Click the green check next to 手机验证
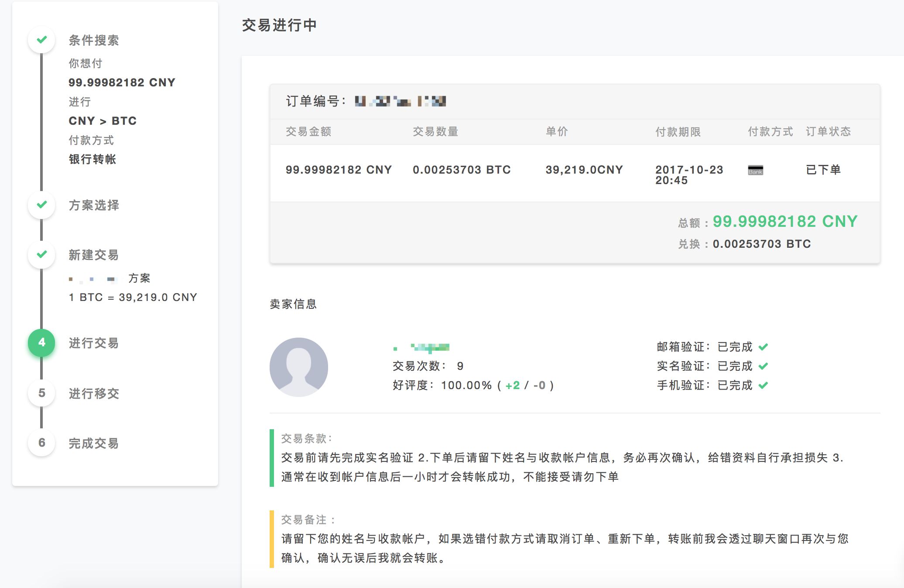Image resolution: width=904 pixels, height=588 pixels. point(763,386)
